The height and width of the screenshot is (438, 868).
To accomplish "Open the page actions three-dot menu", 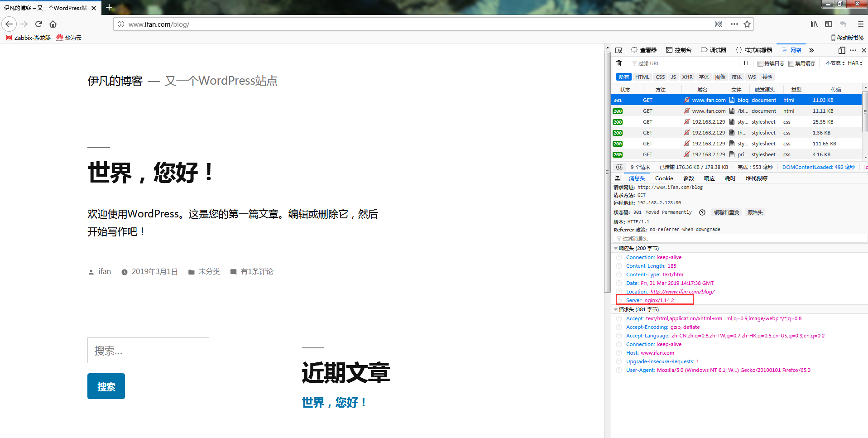I will pos(734,24).
